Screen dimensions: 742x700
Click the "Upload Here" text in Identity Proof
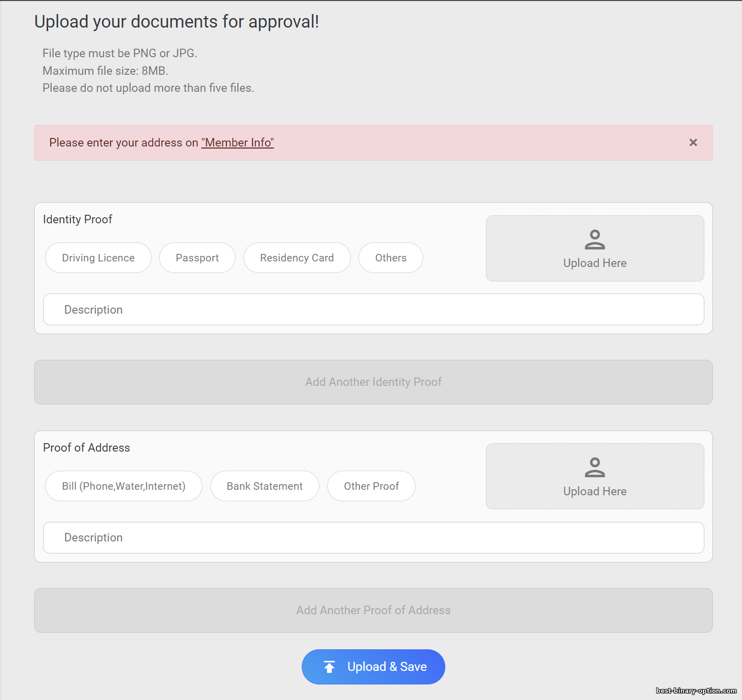click(x=594, y=263)
